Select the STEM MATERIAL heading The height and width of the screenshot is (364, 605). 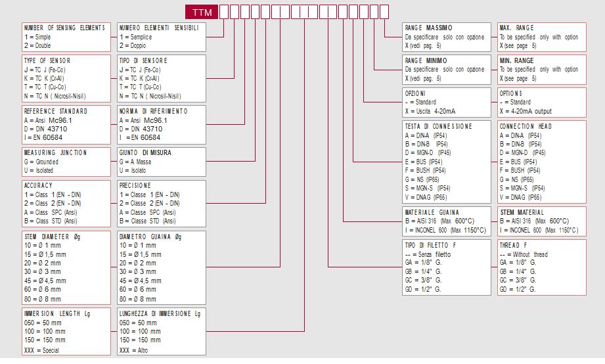pos(522,212)
